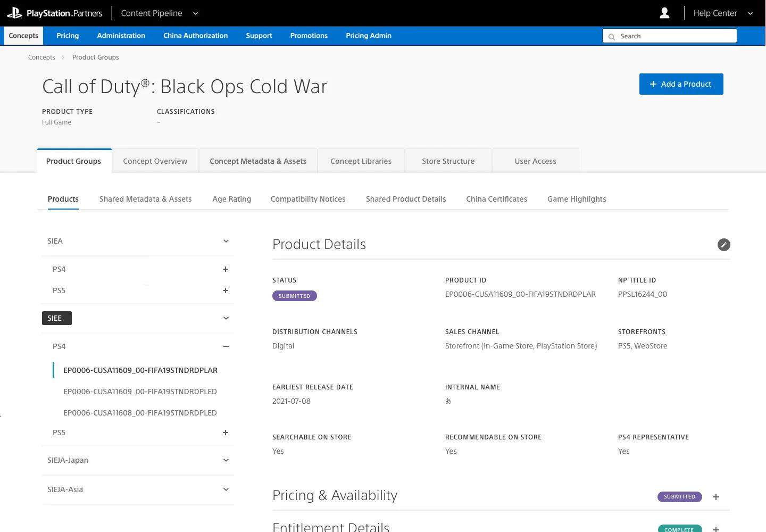Open the Administration nav item
The image size is (766, 532).
click(121, 36)
